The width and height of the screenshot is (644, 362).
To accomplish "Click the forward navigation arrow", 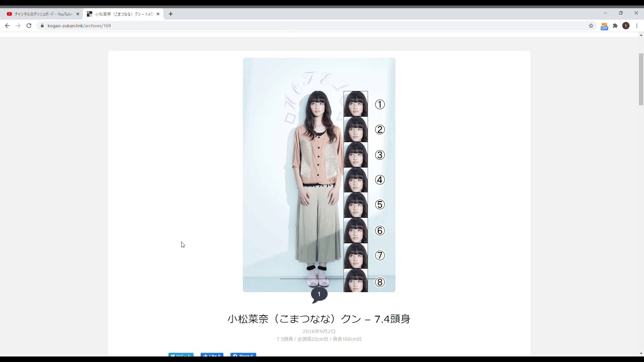I will pyautogui.click(x=18, y=25).
